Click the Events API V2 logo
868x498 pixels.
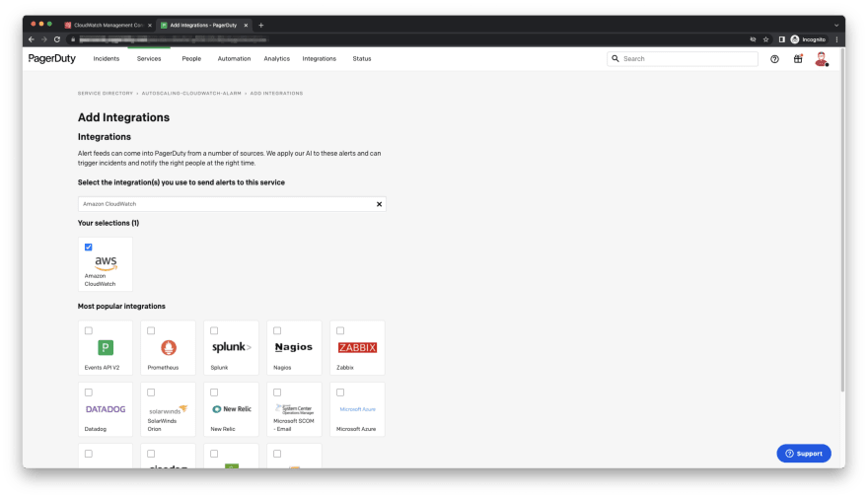click(106, 347)
